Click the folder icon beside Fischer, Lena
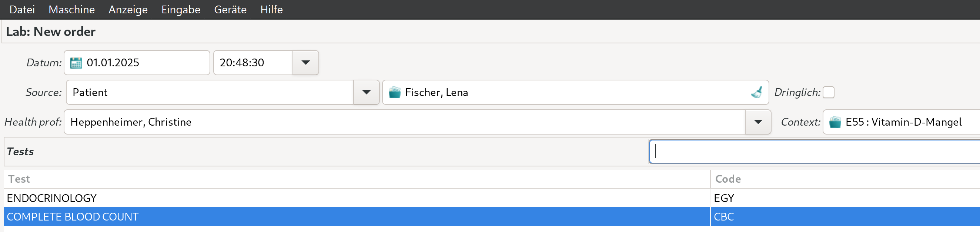Screen dimensions: 980x232 pyautogui.click(x=395, y=92)
